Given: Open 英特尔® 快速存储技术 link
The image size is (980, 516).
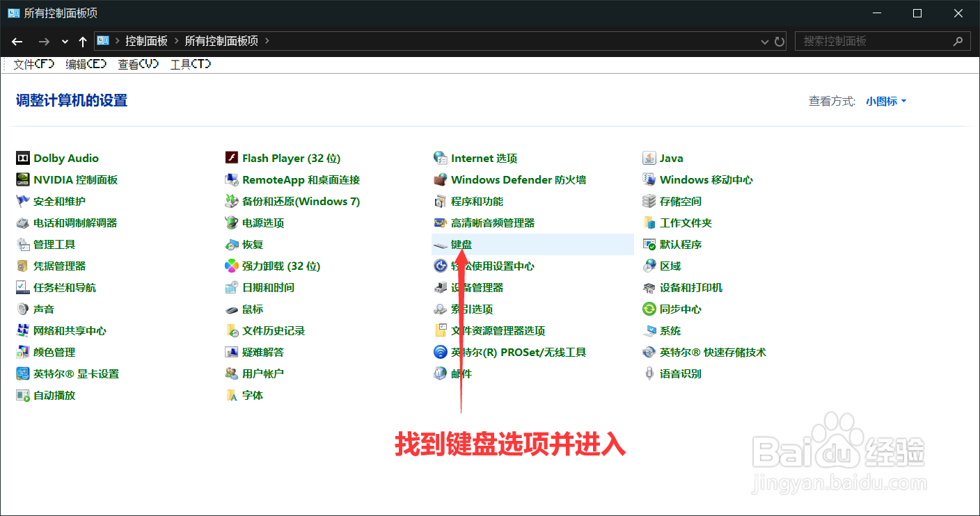Looking at the screenshot, I should point(713,352).
